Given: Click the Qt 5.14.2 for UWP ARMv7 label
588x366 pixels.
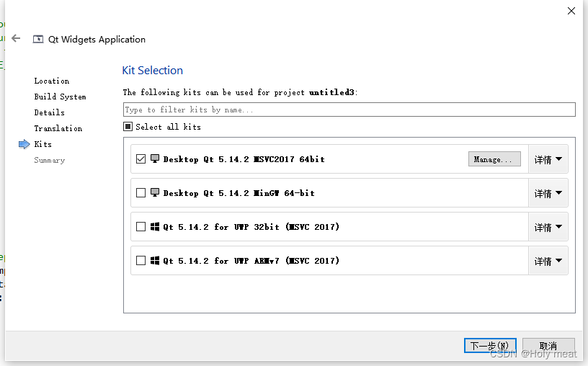Looking at the screenshot, I should (x=251, y=260).
